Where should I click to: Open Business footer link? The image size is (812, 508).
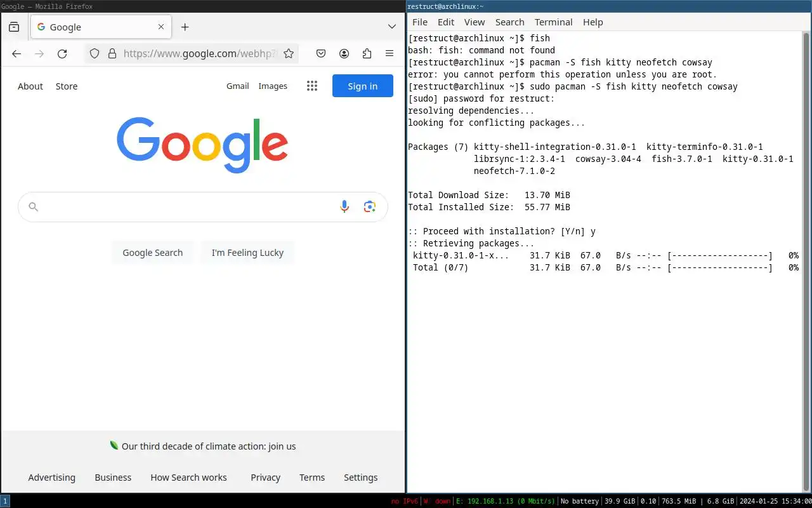(x=113, y=478)
